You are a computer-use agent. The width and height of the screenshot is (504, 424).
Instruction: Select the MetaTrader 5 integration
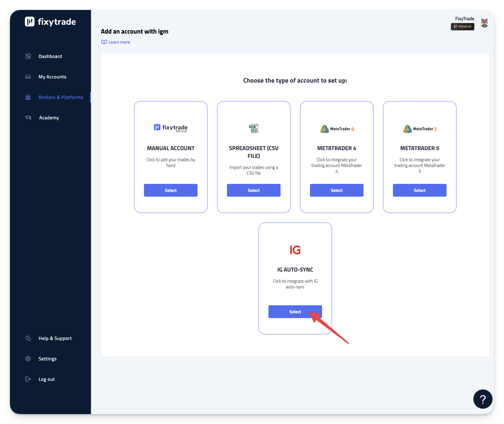419,190
